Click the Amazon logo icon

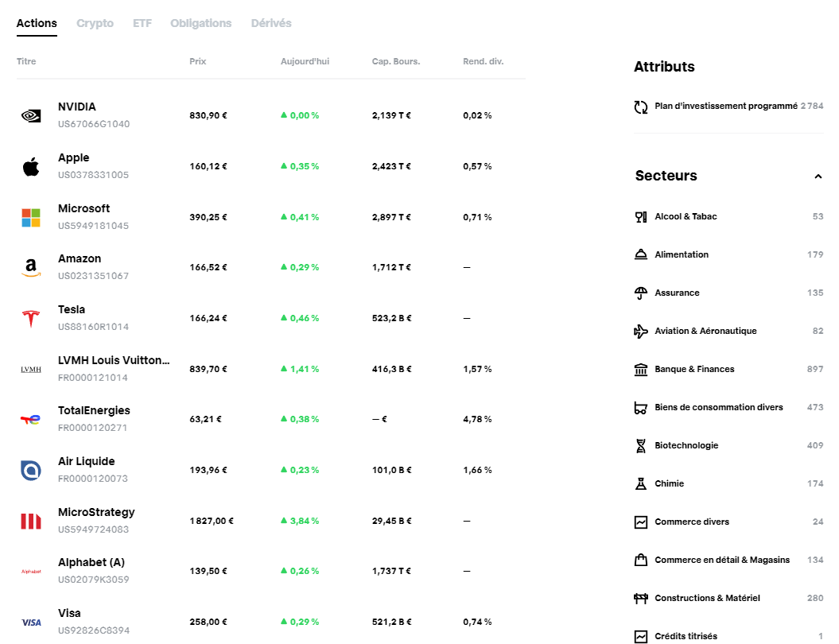coord(31,267)
